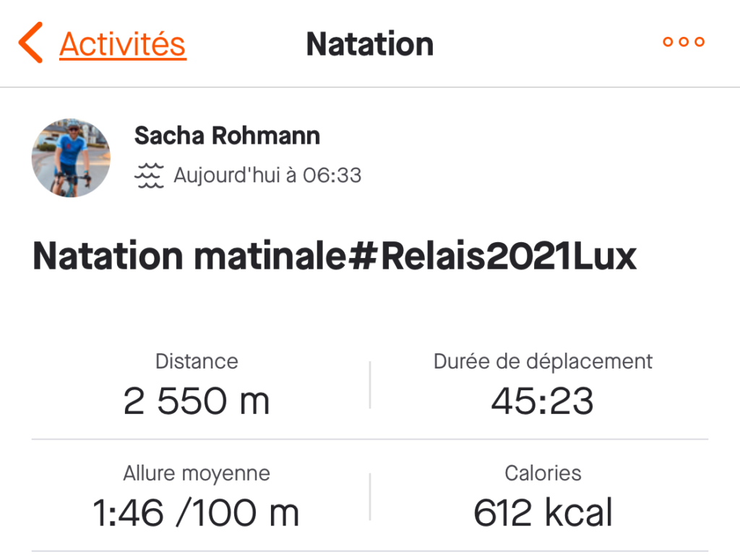Tap the 45:23 moving time value

[x=542, y=401]
